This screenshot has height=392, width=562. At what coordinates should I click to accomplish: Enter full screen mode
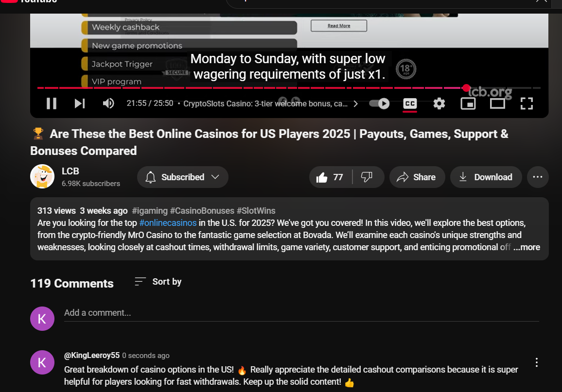(527, 103)
